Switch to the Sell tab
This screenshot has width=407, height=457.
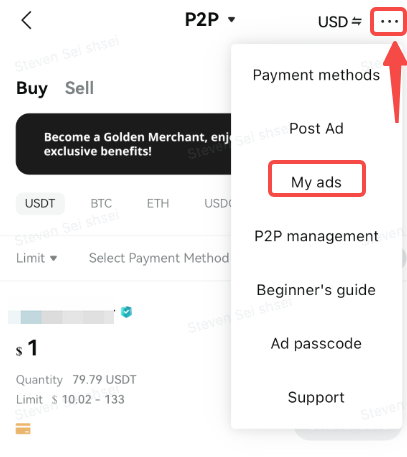(x=79, y=88)
